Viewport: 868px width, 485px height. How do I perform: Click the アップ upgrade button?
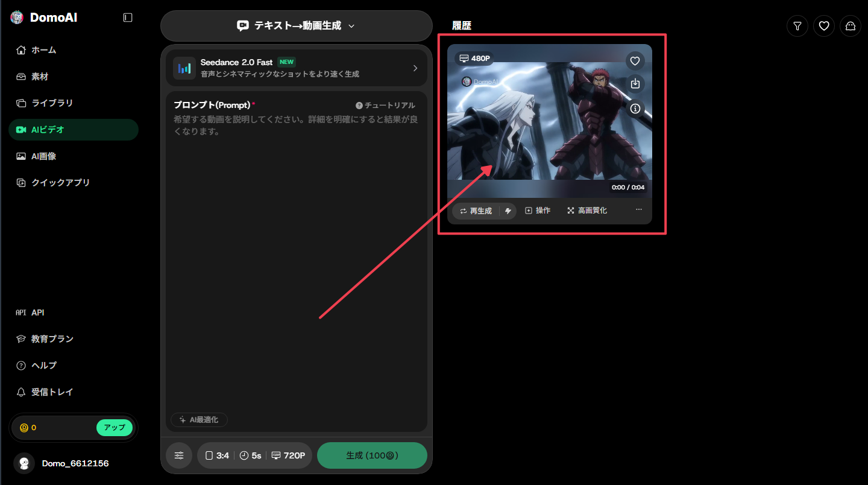coord(115,428)
